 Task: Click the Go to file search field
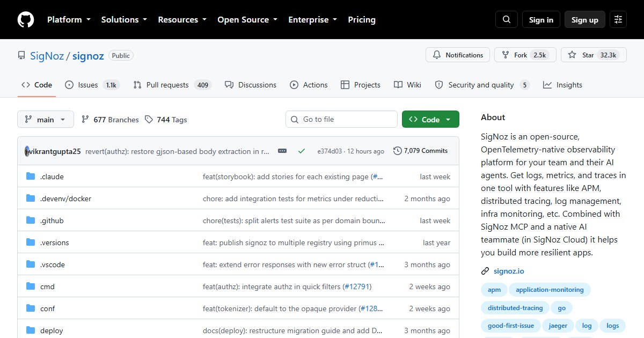click(x=341, y=120)
